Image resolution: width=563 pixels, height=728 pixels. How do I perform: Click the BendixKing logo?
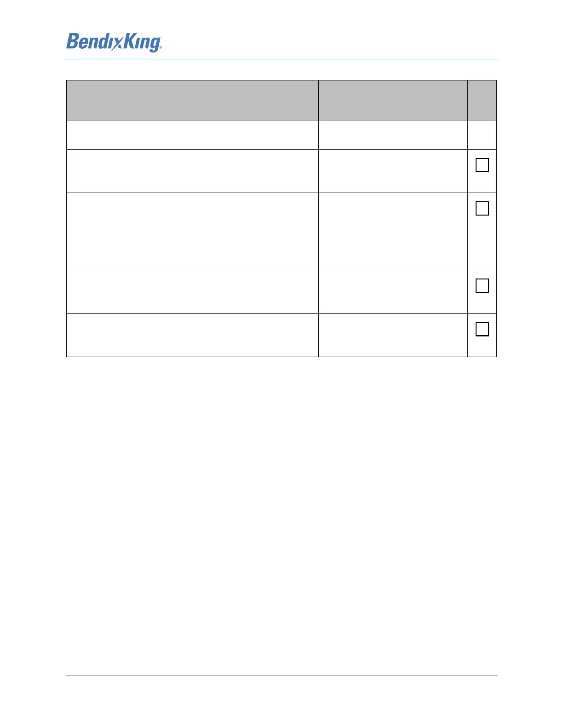(x=114, y=42)
